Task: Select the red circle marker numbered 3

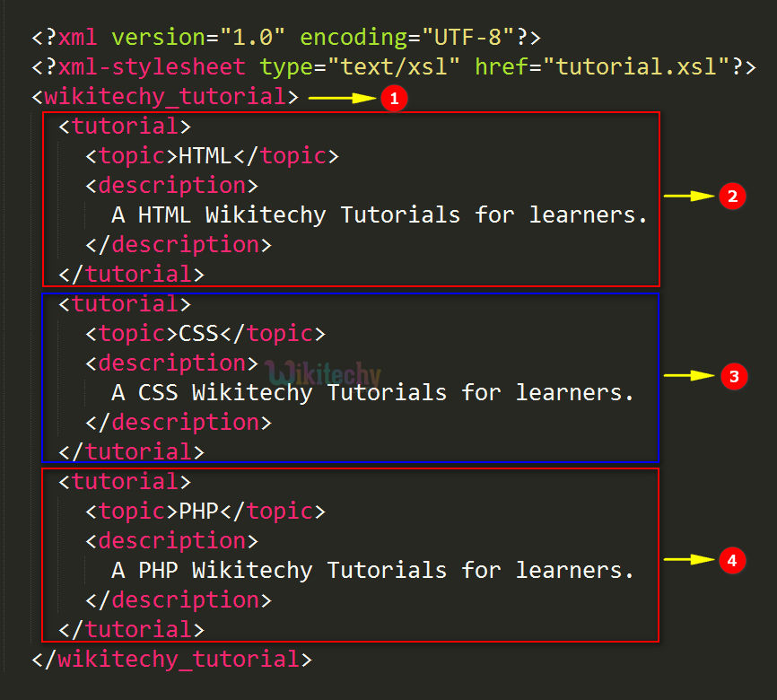Action: pyautogui.click(x=732, y=377)
